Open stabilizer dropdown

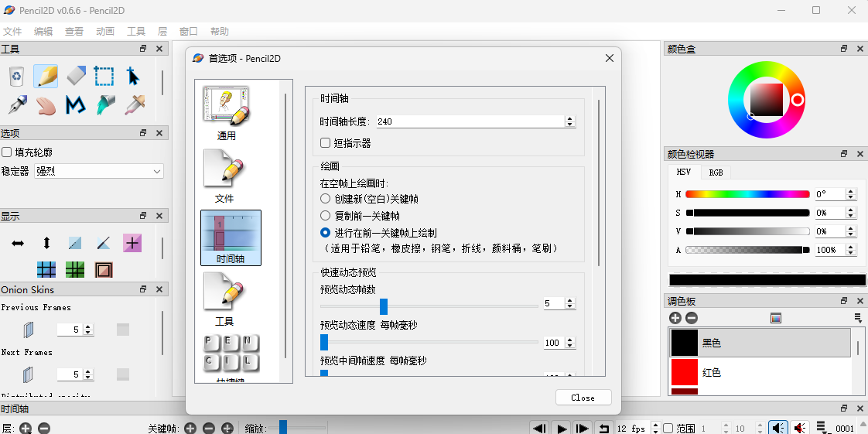pyautogui.click(x=99, y=172)
